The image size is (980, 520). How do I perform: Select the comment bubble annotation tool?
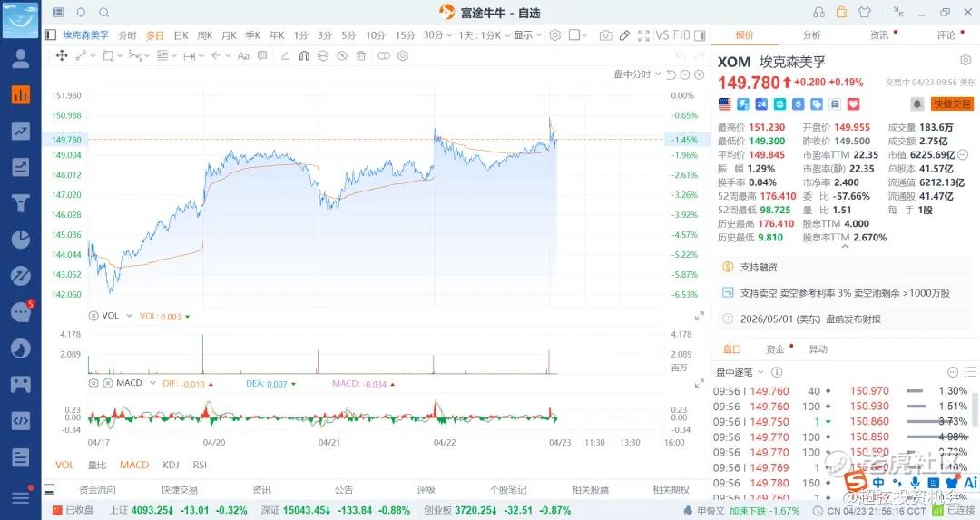[262, 55]
